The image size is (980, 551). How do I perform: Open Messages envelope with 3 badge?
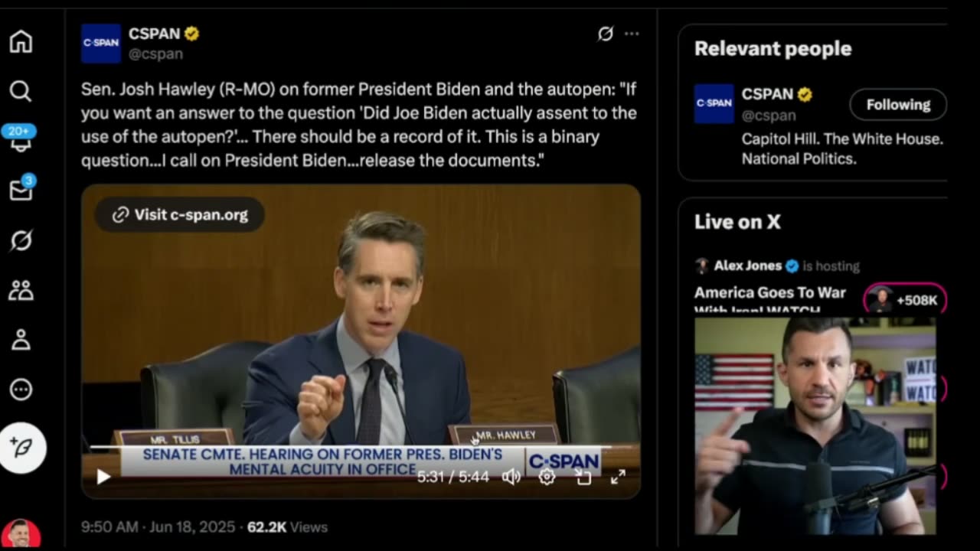click(x=21, y=190)
